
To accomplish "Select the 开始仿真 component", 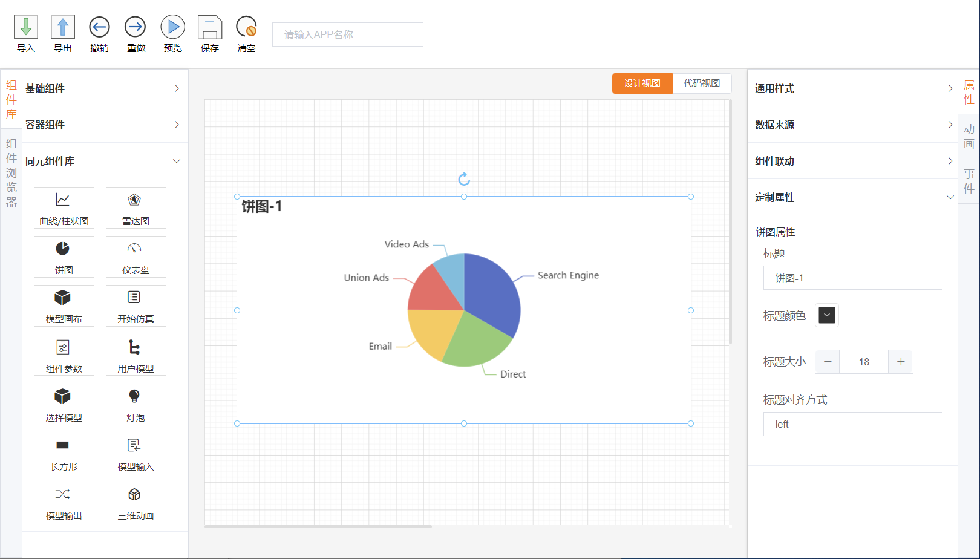I will (136, 306).
